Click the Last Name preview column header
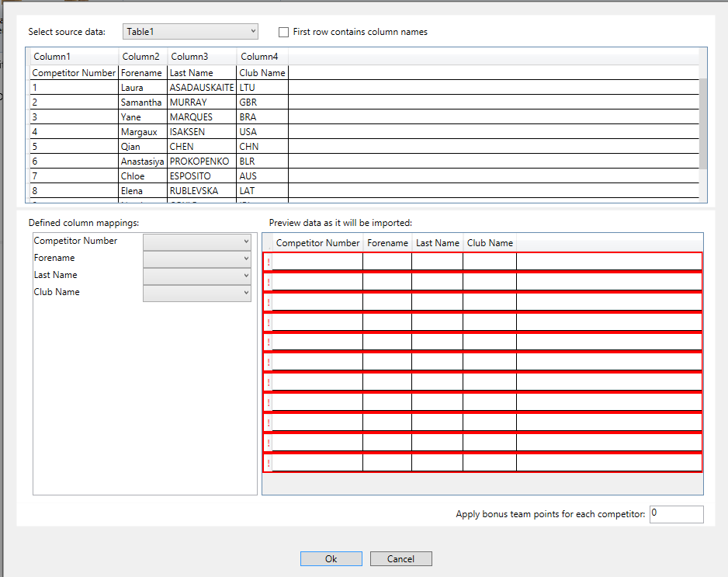The width and height of the screenshot is (728, 577). (438, 243)
